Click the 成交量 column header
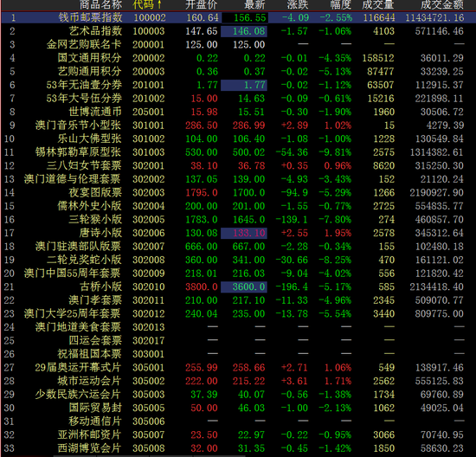This screenshot has width=476, height=457. pos(378,4)
